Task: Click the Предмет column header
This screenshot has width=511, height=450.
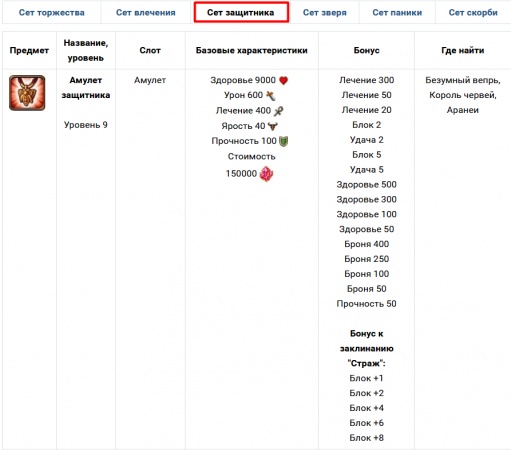Action: pyautogui.click(x=29, y=50)
